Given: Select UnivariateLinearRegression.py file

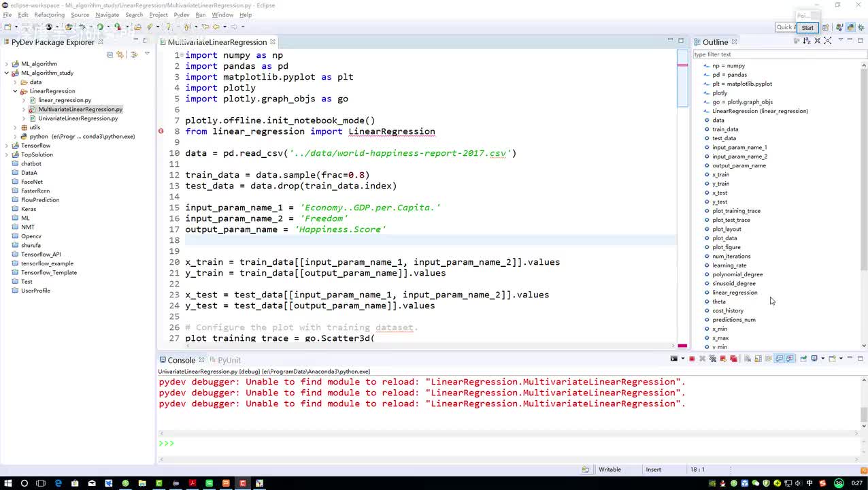Looking at the screenshot, I should (x=78, y=118).
